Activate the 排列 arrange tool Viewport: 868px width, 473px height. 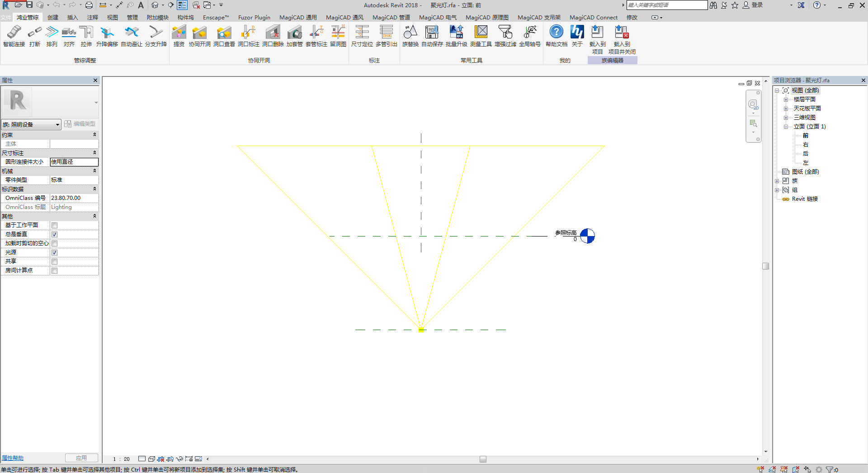point(52,36)
